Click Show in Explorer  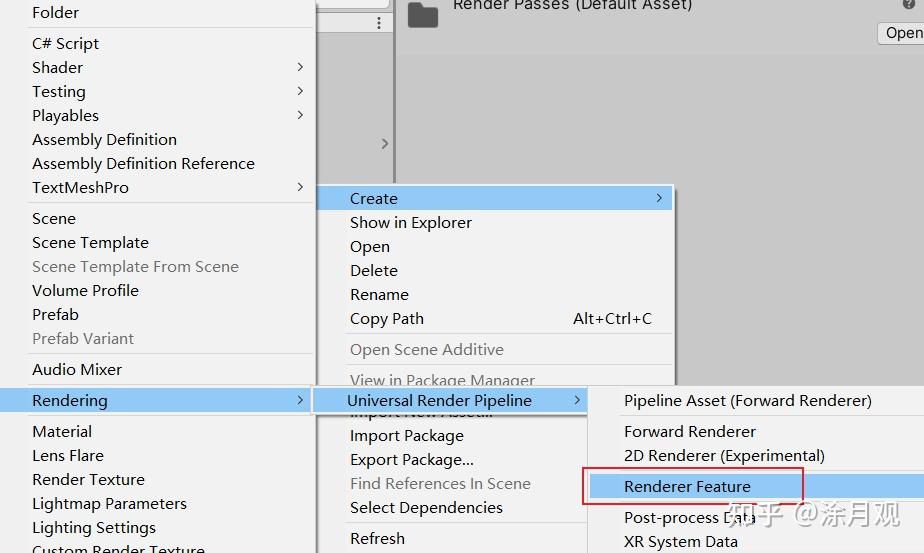click(x=410, y=222)
